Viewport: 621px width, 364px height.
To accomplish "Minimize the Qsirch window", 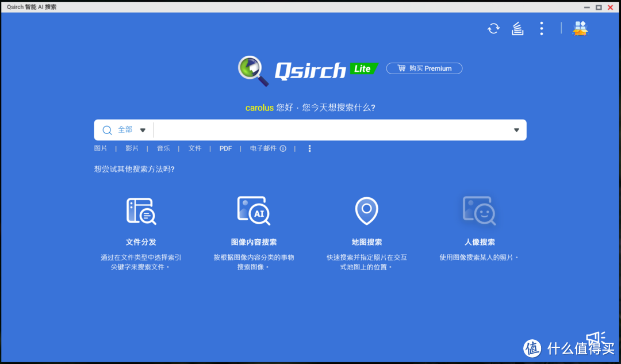I will 587,7.
